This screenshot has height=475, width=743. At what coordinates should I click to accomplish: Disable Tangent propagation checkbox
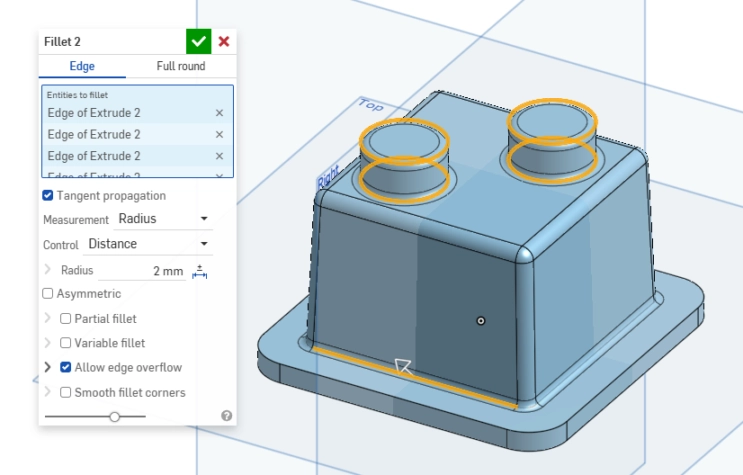(47, 195)
